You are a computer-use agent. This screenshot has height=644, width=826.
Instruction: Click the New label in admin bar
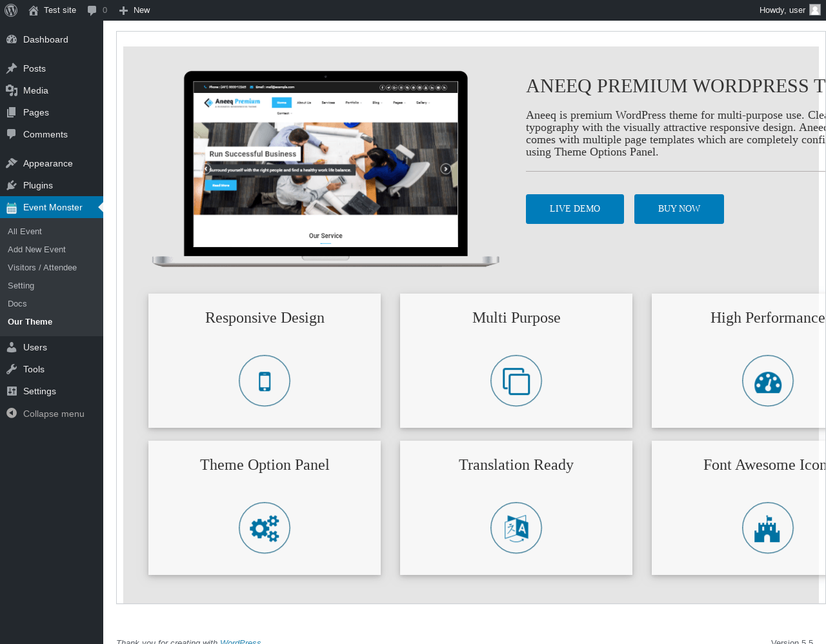tap(141, 10)
